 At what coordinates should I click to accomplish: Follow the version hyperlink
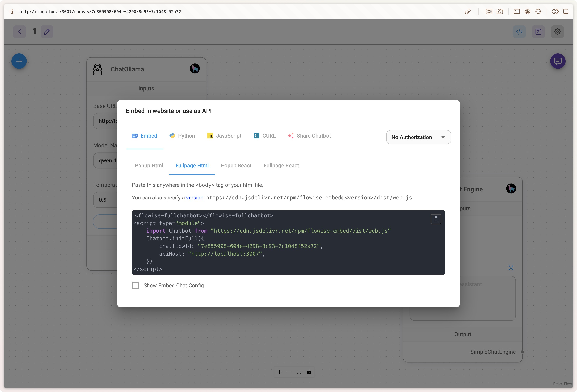point(195,198)
